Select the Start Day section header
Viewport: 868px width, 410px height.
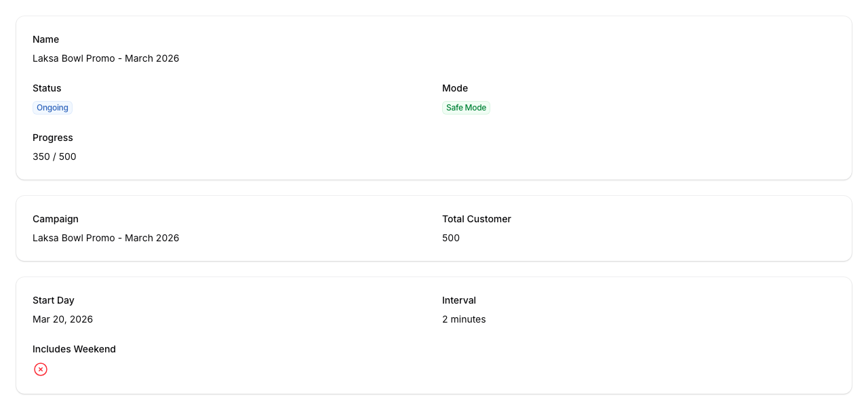[53, 300]
